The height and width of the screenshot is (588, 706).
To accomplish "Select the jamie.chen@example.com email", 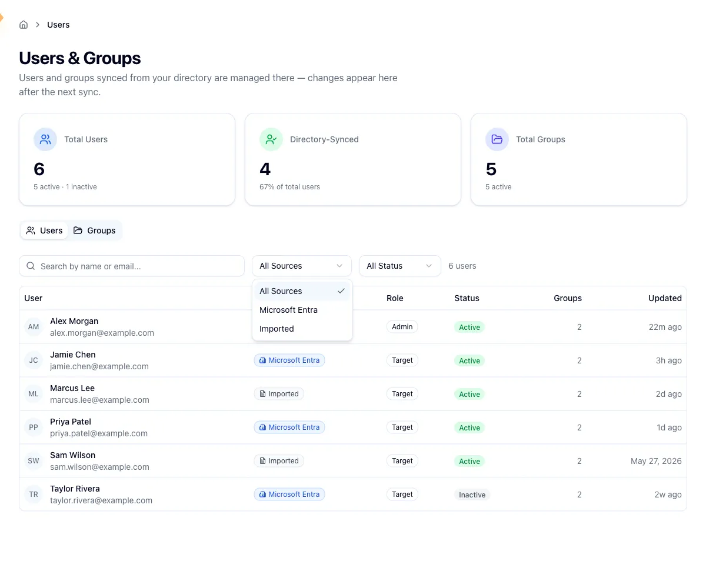I will click(x=99, y=366).
